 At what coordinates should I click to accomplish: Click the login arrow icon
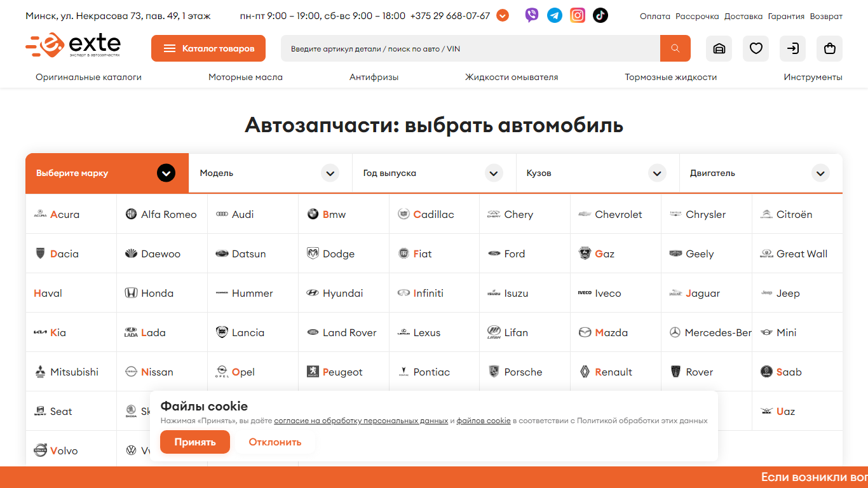click(x=793, y=48)
